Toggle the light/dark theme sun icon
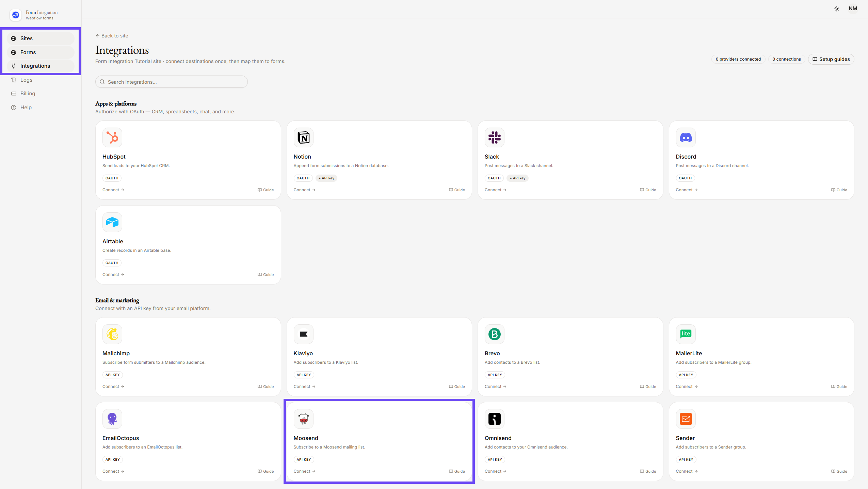Screen dimensions: 868x489 tap(836, 9)
